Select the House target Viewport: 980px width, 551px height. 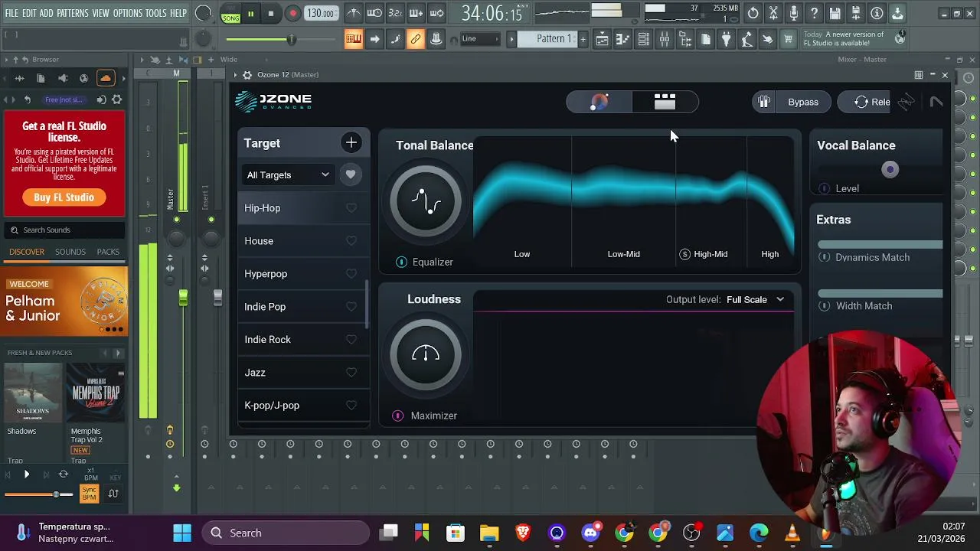click(x=303, y=241)
